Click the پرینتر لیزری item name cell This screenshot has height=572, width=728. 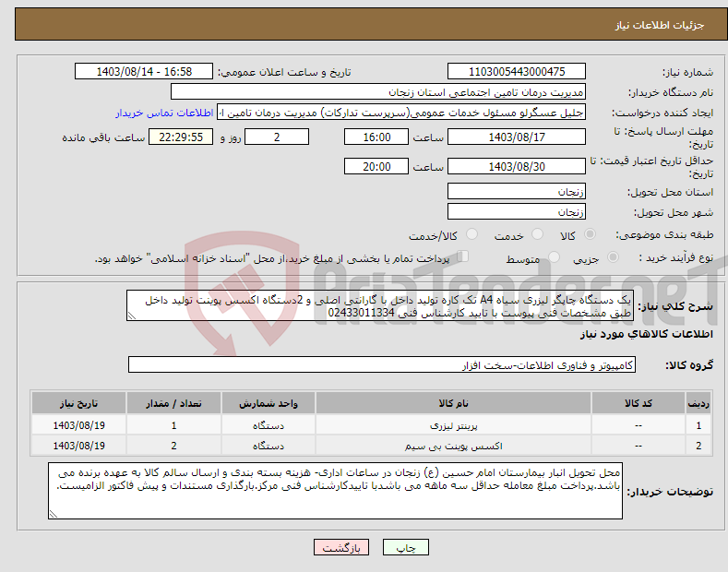pyautogui.click(x=453, y=425)
